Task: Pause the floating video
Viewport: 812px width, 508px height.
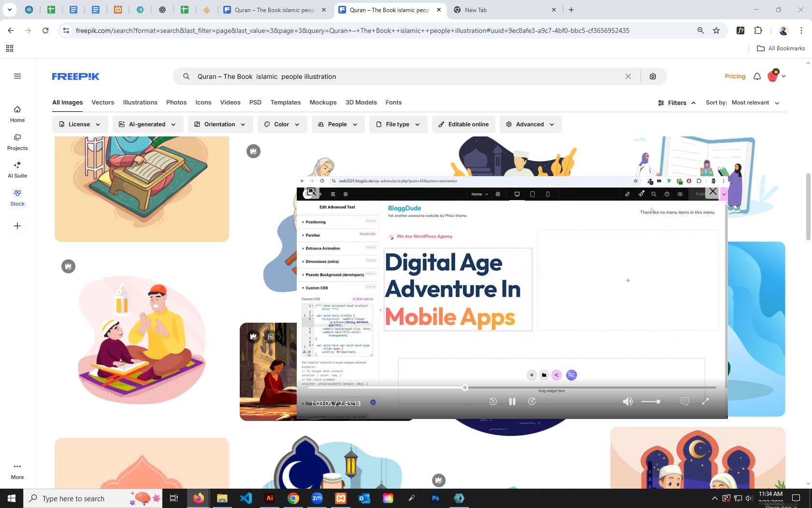Action: coord(512,402)
